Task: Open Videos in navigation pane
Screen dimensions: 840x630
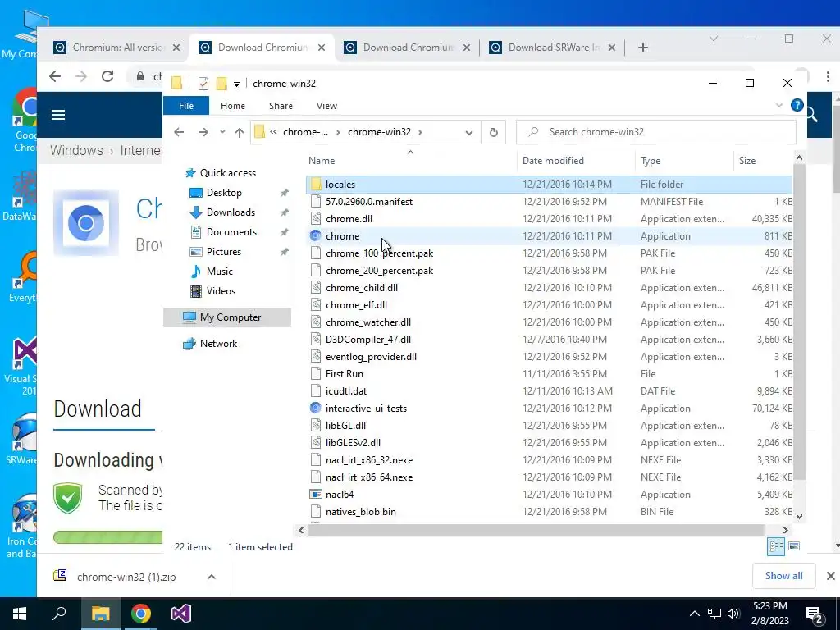Action: 221,291
